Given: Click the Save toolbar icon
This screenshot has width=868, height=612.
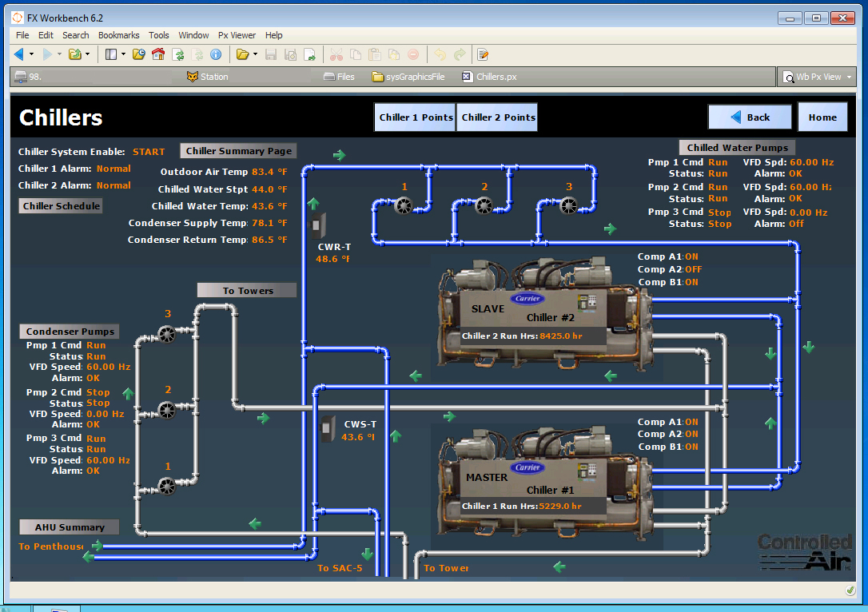Looking at the screenshot, I should click(x=269, y=54).
